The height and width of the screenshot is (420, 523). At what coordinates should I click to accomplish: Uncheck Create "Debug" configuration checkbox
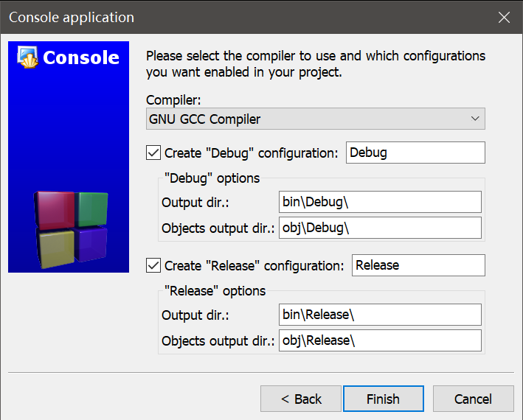tap(153, 153)
